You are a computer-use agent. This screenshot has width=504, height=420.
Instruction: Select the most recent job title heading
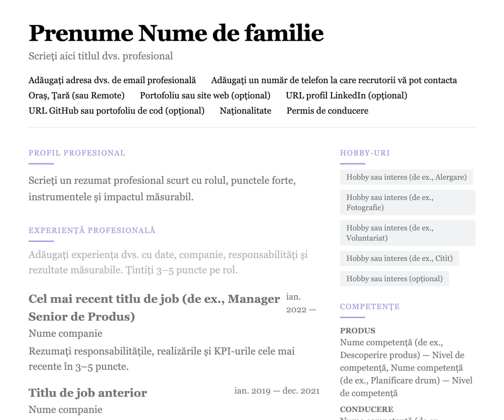pos(154,307)
